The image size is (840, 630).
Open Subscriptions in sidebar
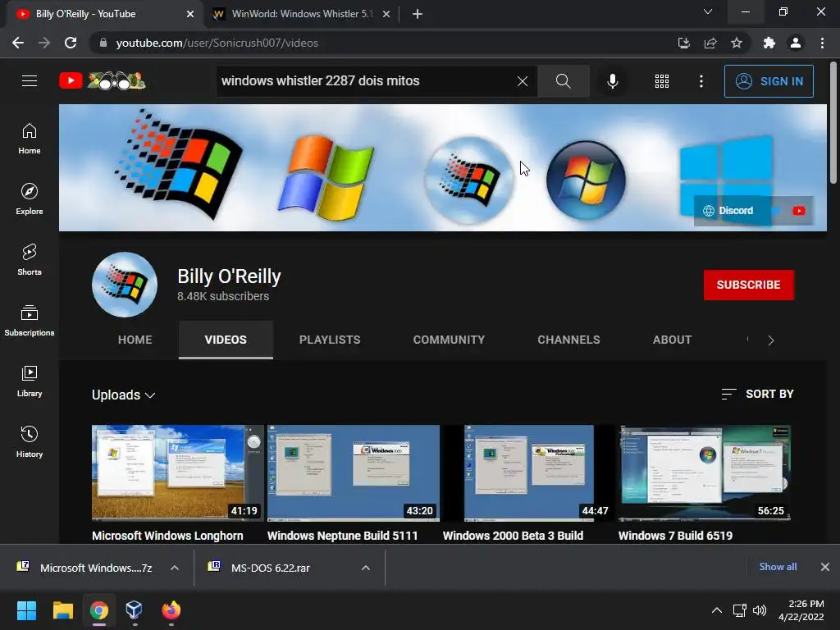(30, 321)
